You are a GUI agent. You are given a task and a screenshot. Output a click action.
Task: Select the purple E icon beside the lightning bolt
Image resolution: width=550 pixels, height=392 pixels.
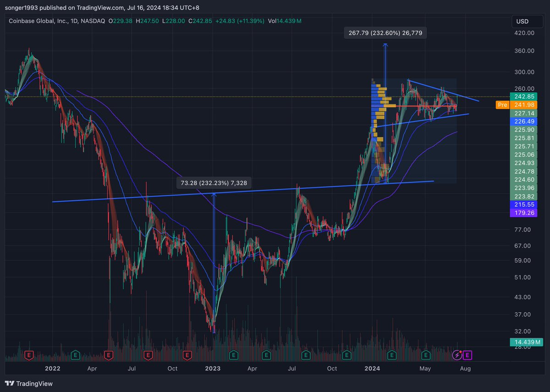coord(467,355)
